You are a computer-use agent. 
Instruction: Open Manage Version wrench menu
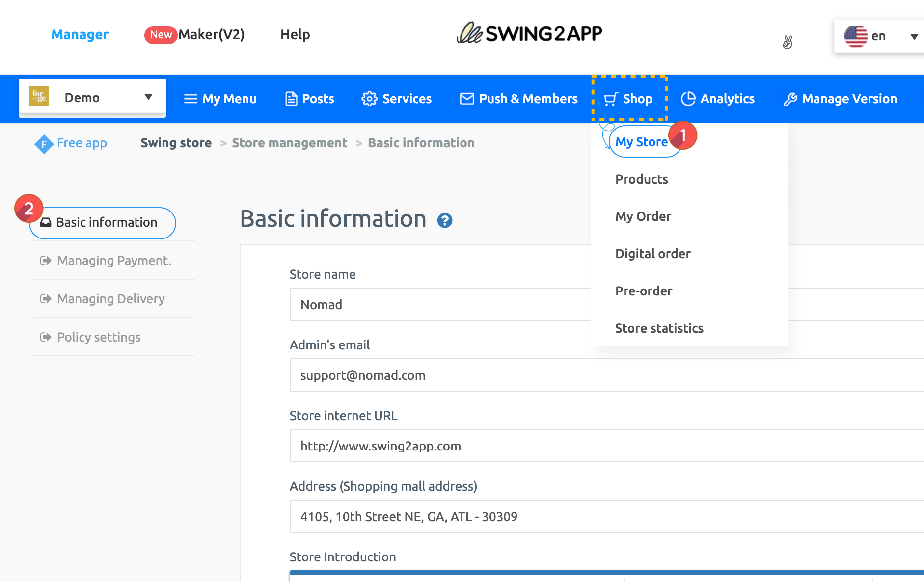coord(840,99)
